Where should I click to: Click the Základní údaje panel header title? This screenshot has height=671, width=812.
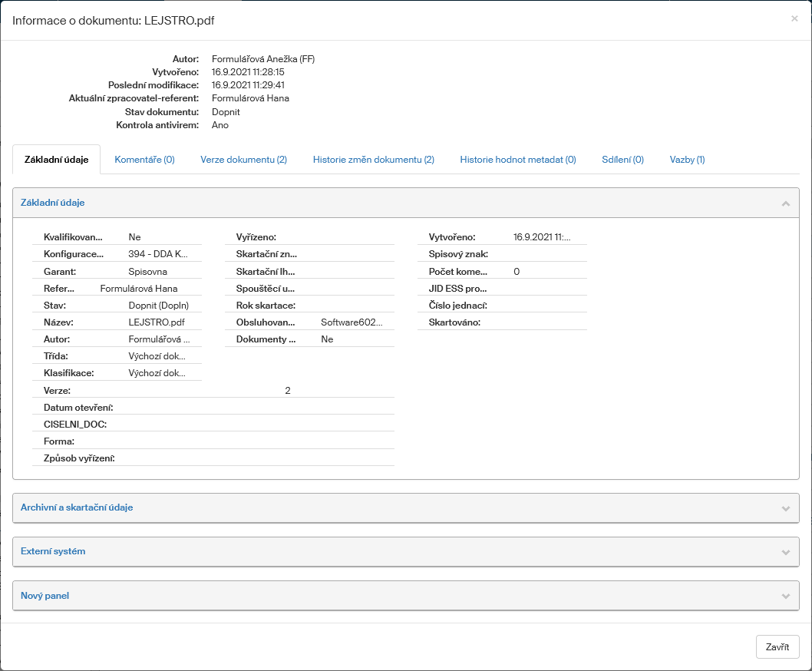coord(52,203)
